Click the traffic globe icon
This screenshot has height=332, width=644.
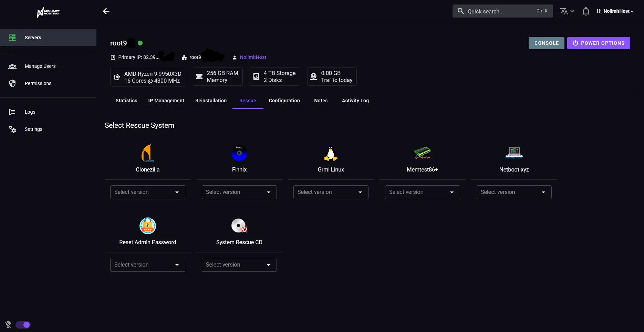pyautogui.click(x=313, y=76)
